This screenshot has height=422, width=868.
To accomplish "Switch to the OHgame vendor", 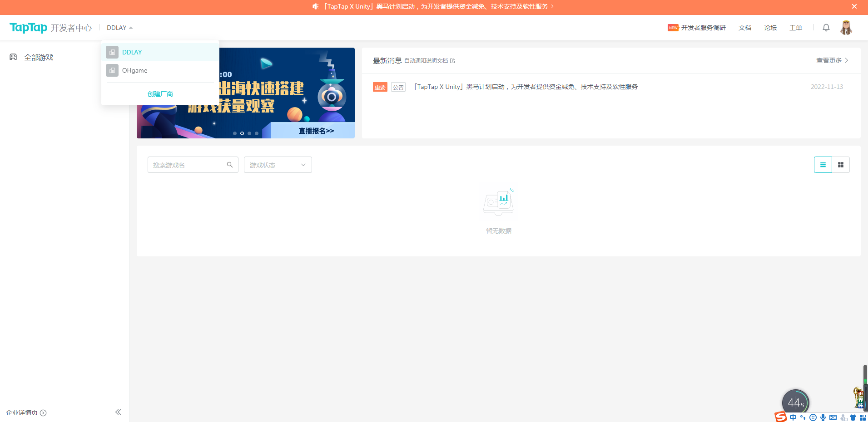I will [160, 70].
